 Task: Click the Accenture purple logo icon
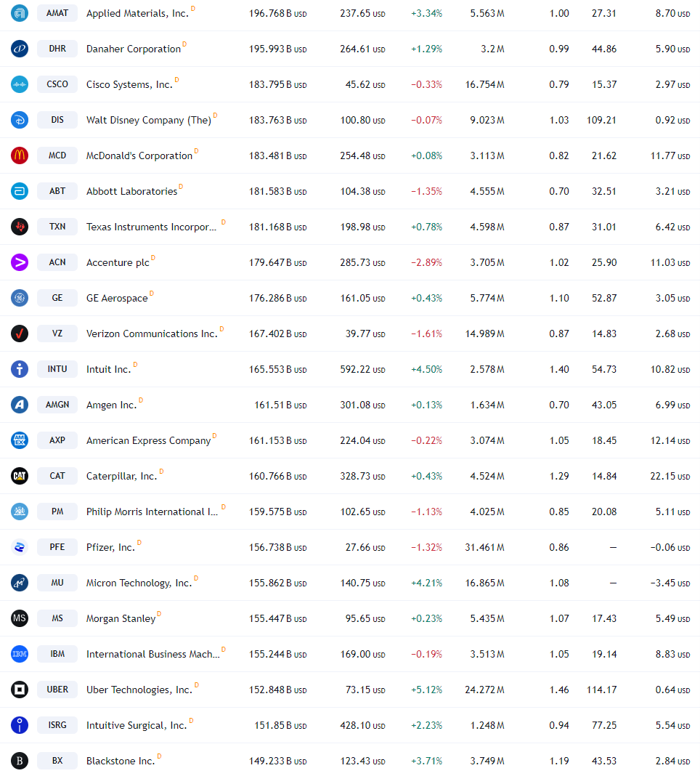(x=20, y=262)
